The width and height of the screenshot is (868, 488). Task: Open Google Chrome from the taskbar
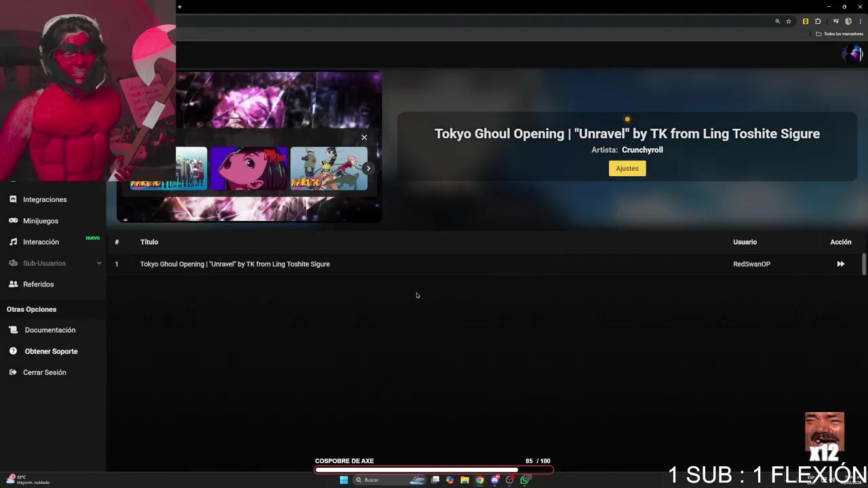click(x=479, y=480)
